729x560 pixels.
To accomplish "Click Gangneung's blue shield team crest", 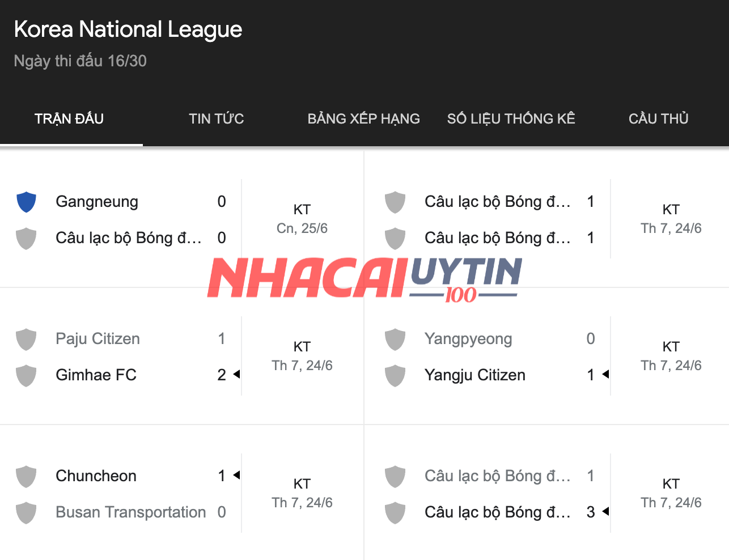I will coord(26,202).
